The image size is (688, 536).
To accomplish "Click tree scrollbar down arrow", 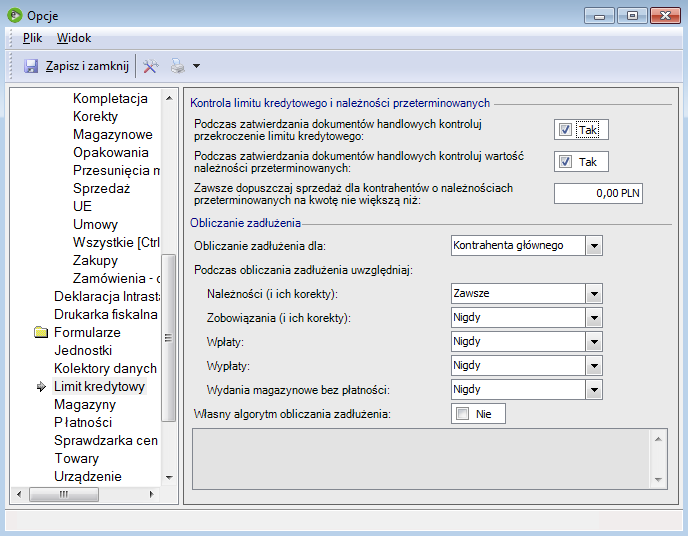I will [169, 477].
